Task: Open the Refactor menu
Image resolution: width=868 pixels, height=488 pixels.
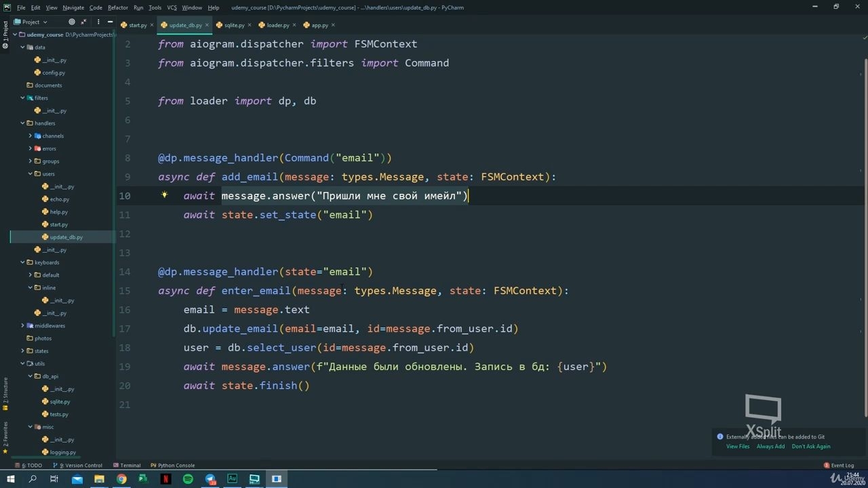Action: pyautogui.click(x=118, y=7)
